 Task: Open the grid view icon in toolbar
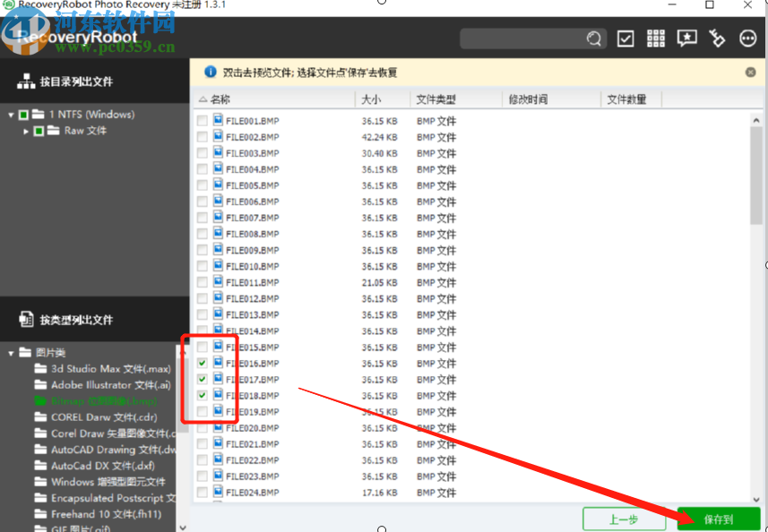coord(655,38)
